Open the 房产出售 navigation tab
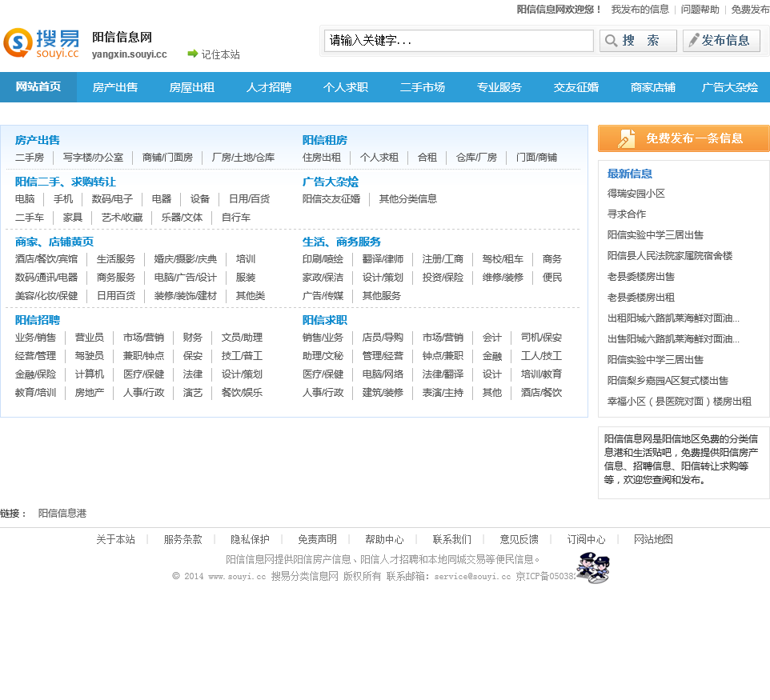 tap(115, 87)
